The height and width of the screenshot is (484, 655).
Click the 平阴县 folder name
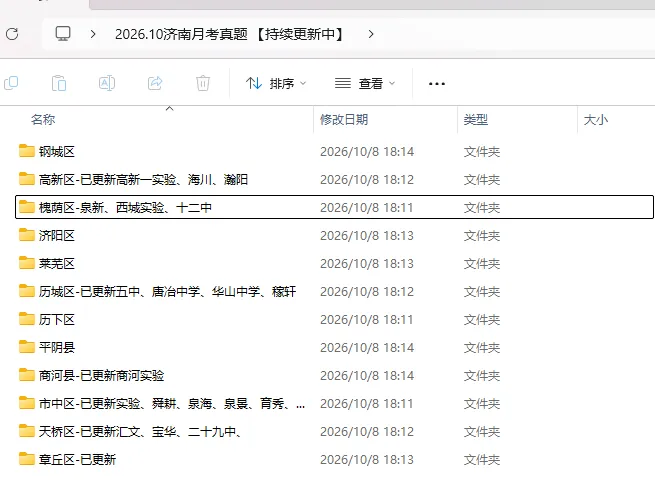(57, 347)
